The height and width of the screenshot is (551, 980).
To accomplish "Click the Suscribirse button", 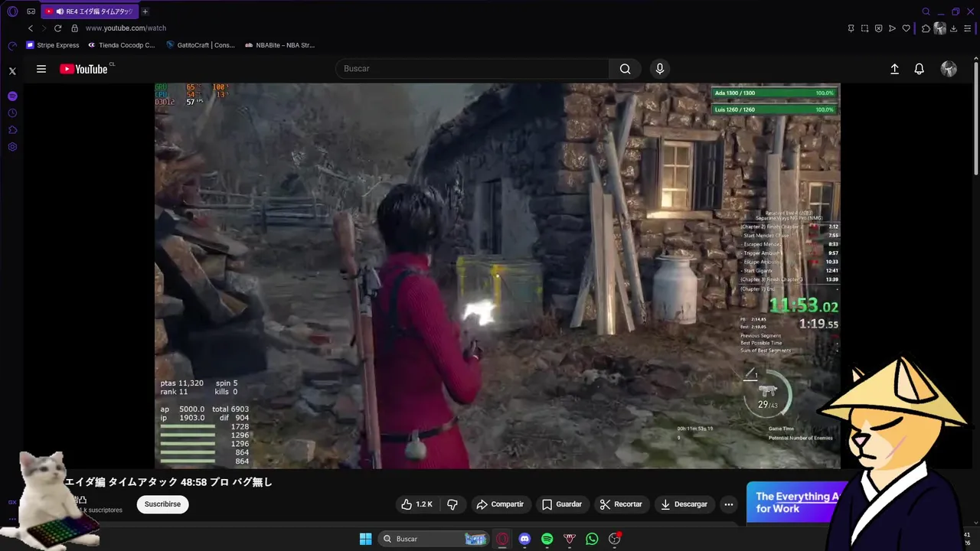I will click(x=162, y=504).
